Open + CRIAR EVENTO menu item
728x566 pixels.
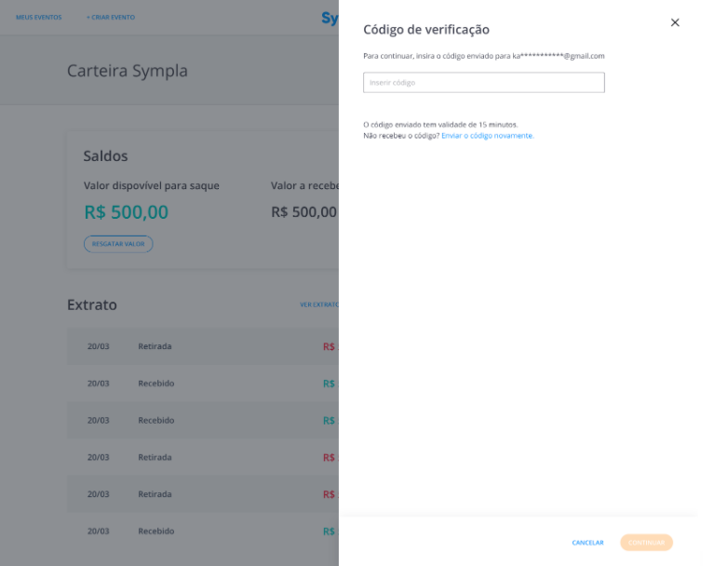pos(111,17)
